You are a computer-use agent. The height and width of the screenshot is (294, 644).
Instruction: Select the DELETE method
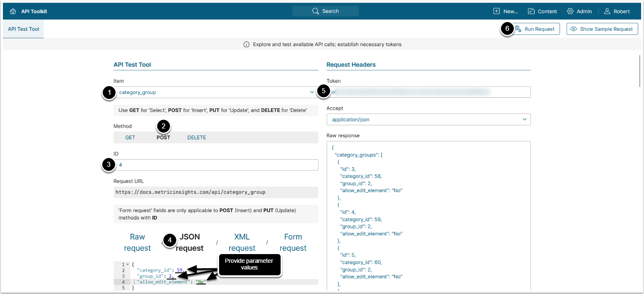197,138
